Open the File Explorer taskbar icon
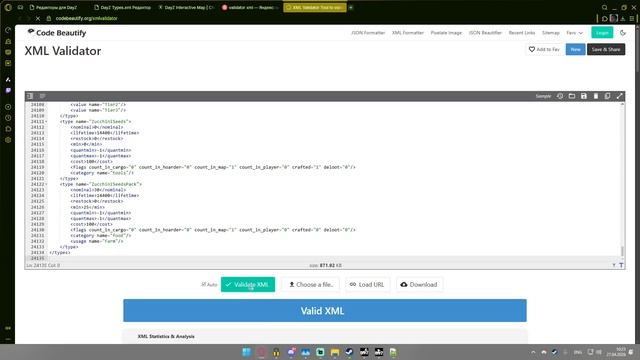Screen dimensions: 640x360 335,352
